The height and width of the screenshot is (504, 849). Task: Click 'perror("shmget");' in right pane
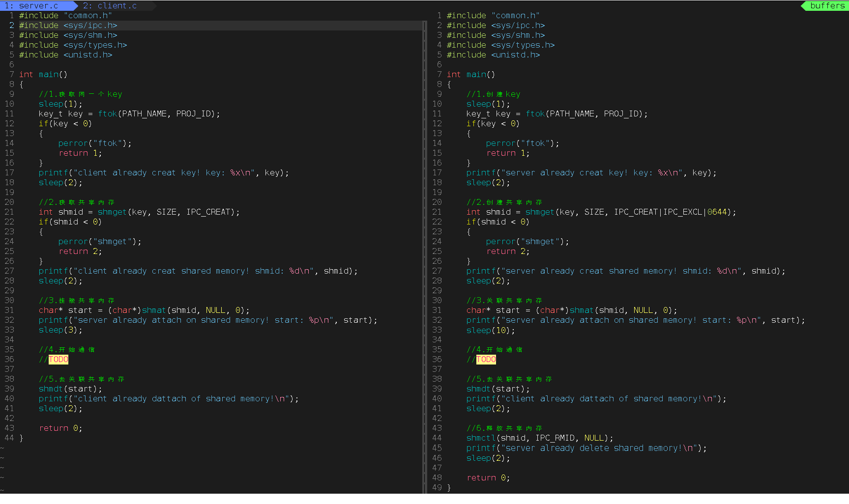(x=527, y=241)
